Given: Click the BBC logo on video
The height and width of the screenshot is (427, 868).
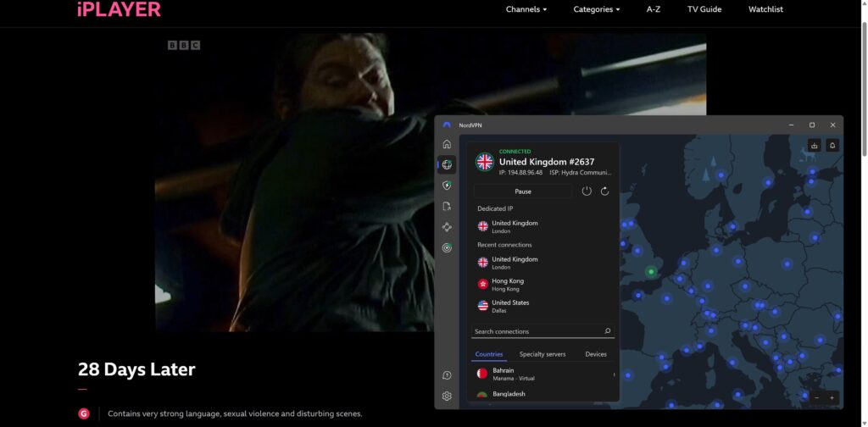Looking at the screenshot, I should point(184,46).
